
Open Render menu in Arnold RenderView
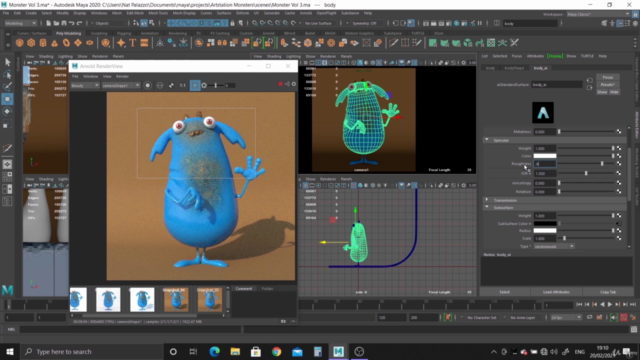pyautogui.click(x=122, y=76)
